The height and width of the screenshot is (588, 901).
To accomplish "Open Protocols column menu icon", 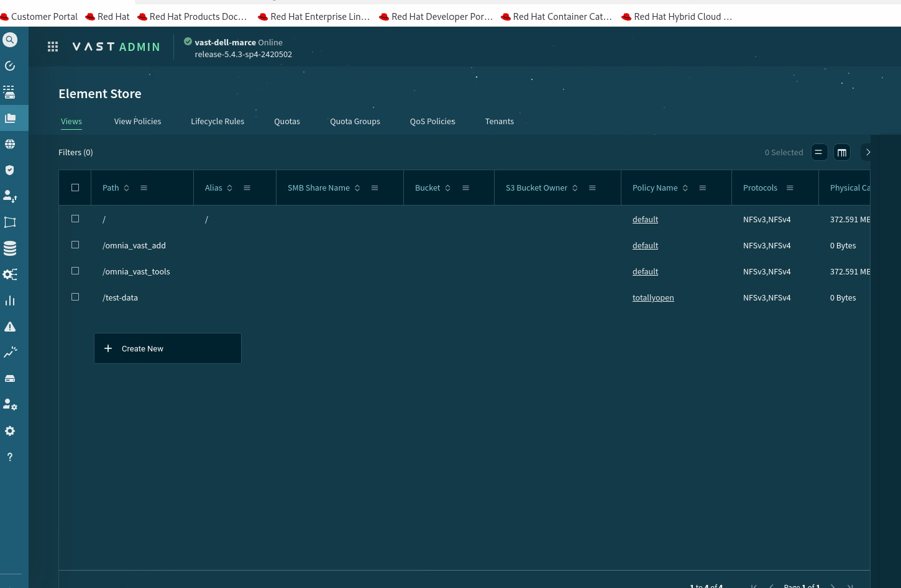I will tap(790, 188).
